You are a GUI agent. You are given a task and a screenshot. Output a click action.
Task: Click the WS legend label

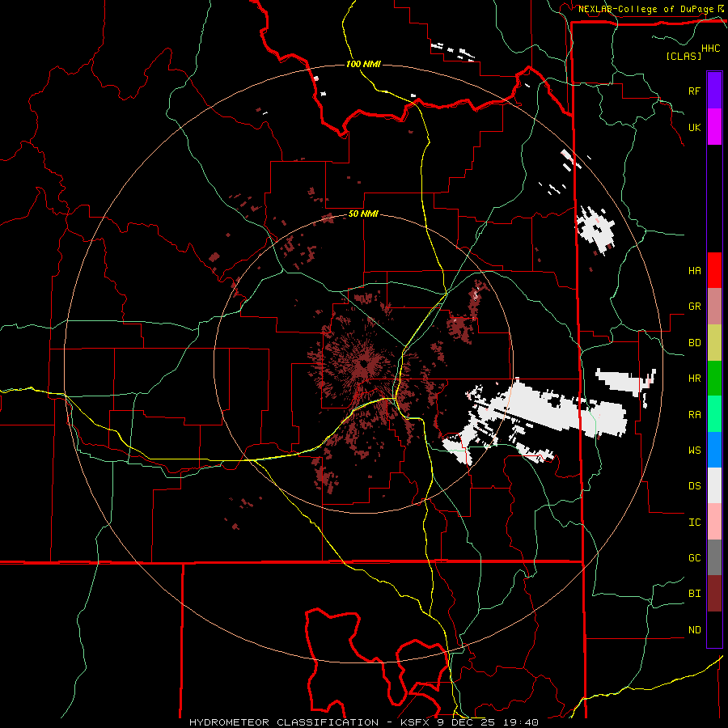click(694, 451)
